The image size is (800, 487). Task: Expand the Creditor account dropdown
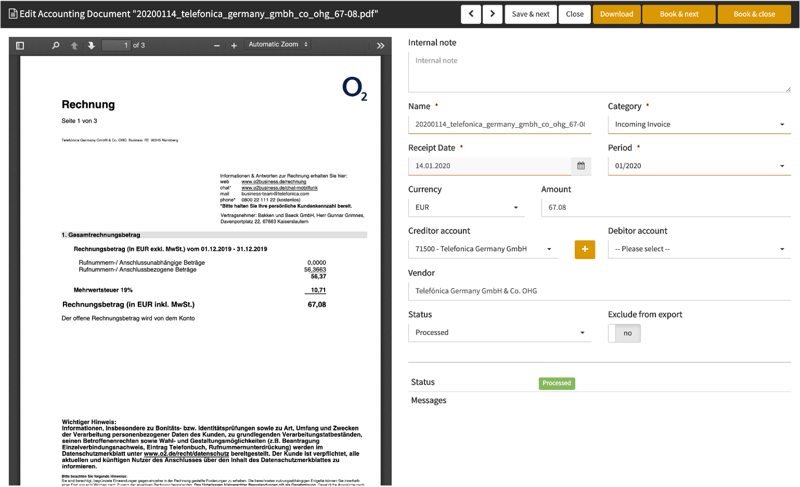pyautogui.click(x=483, y=249)
